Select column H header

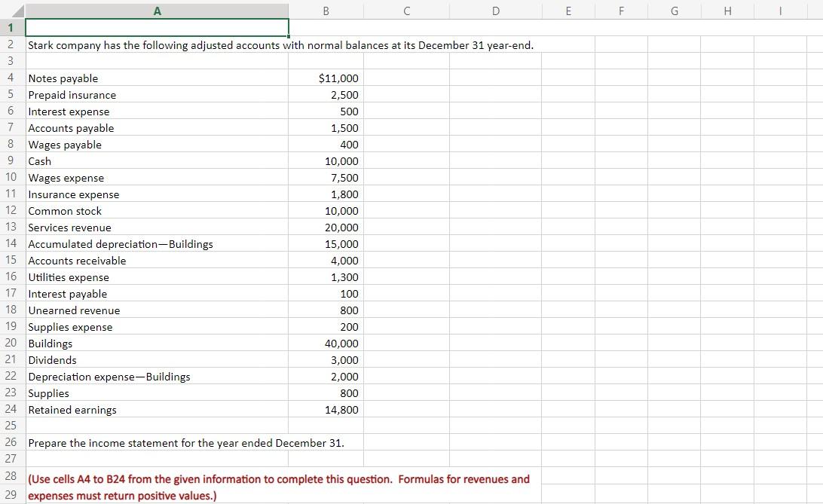click(x=727, y=11)
